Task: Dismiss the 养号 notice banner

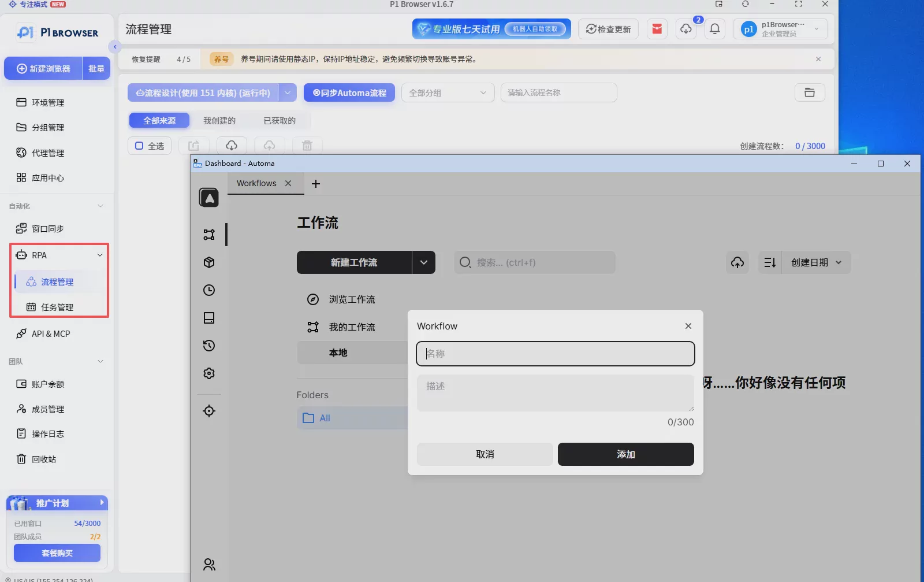Action: (x=818, y=59)
